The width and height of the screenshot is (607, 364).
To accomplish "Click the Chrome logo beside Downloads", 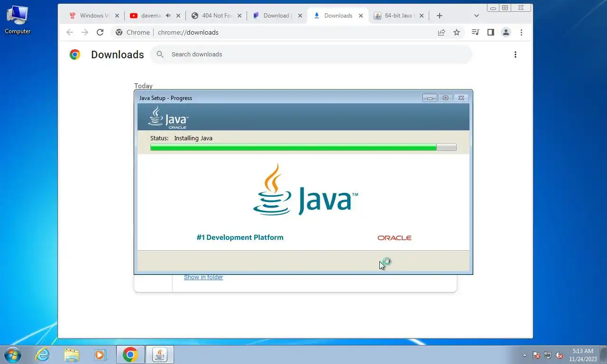I will (x=75, y=55).
